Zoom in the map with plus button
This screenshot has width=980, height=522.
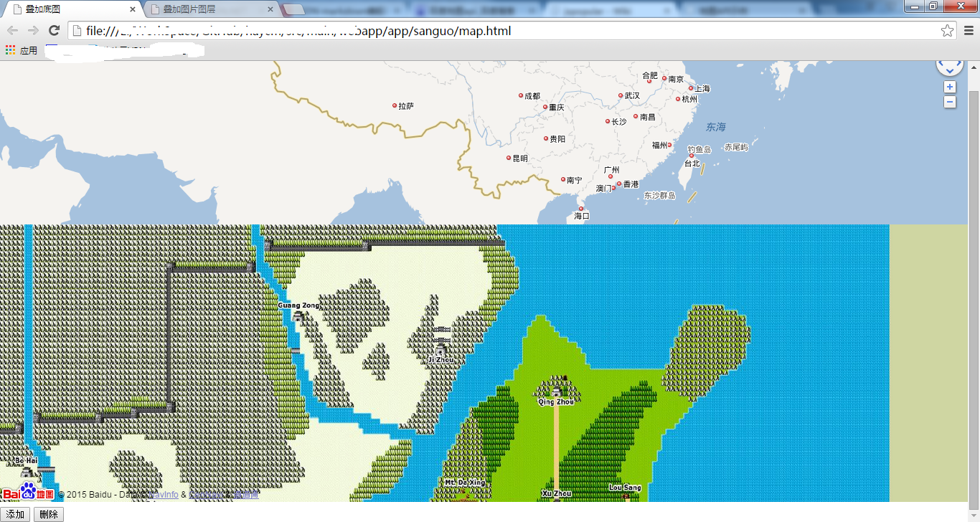950,87
